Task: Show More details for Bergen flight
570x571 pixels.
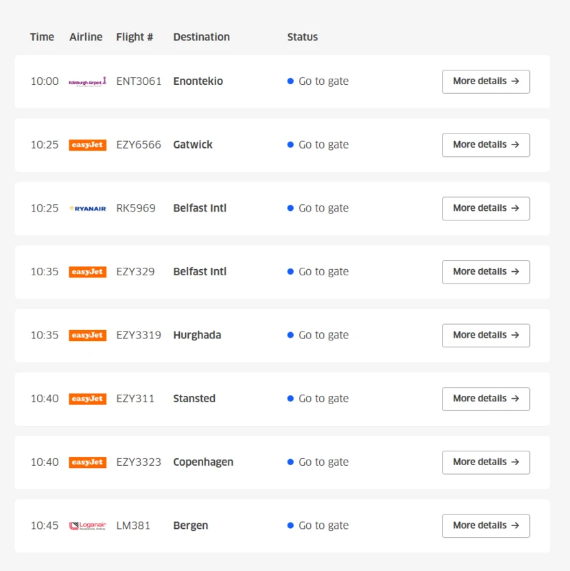Action: (x=486, y=525)
